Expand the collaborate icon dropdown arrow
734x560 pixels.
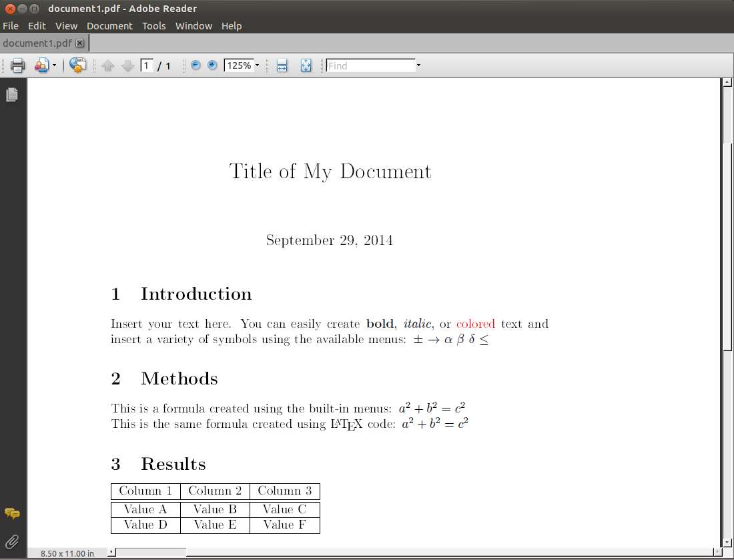click(x=54, y=65)
